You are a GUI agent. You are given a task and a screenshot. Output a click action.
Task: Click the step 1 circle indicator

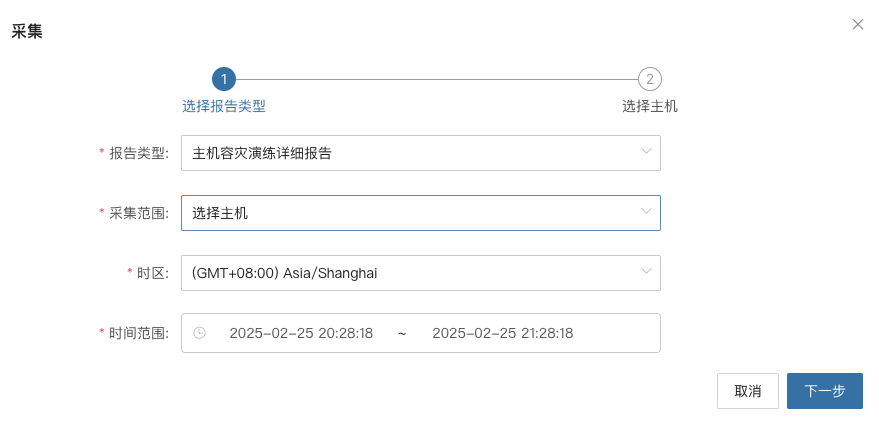tap(224, 79)
